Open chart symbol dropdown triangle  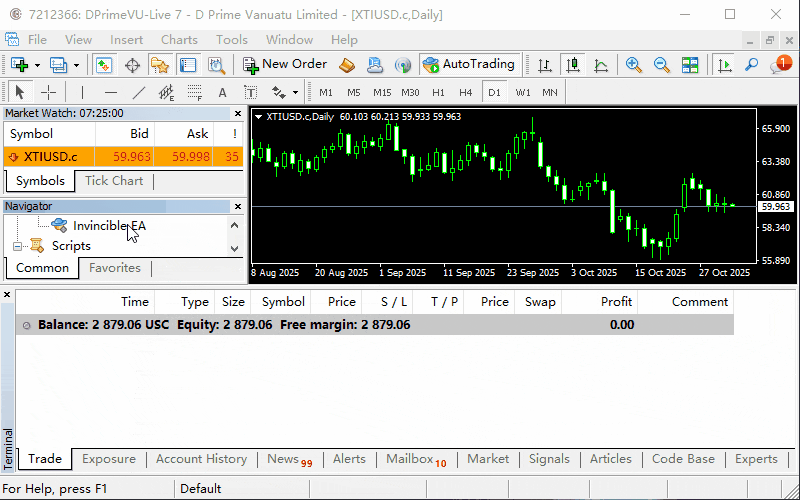coord(259,117)
